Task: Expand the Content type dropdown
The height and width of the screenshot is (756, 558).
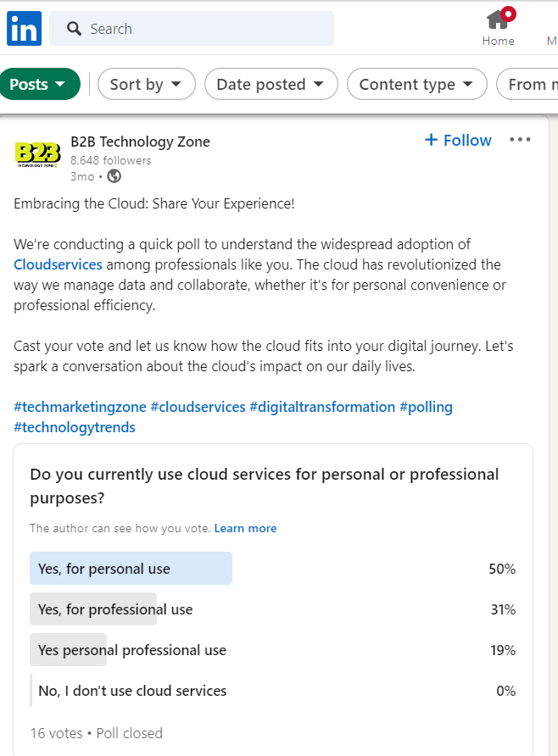Action: coord(416,84)
